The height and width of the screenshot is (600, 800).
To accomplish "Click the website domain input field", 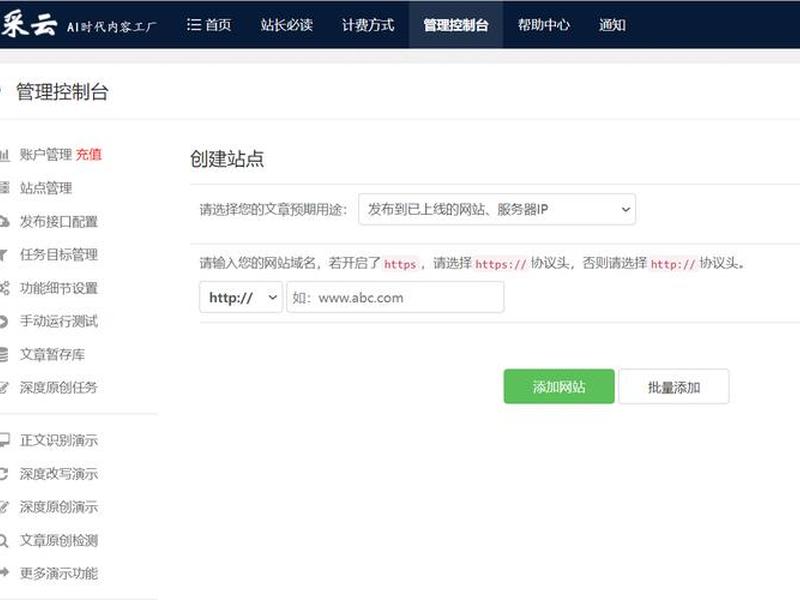I will [395, 297].
